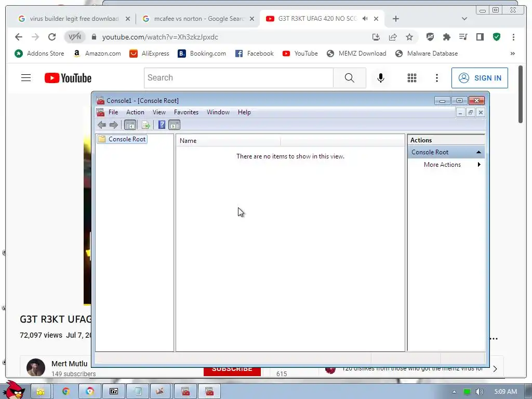Open the media controls playlist icon

(463, 37)
